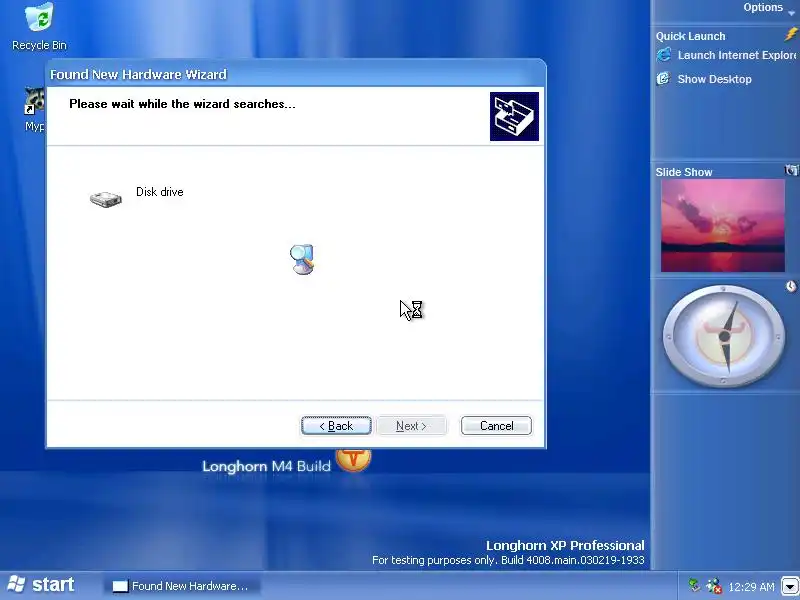The height and width of the screenshot is (600, 800).
Task: Click the small clock icon above analog clock
Action: pyautogui.click(x=791, y=286)
